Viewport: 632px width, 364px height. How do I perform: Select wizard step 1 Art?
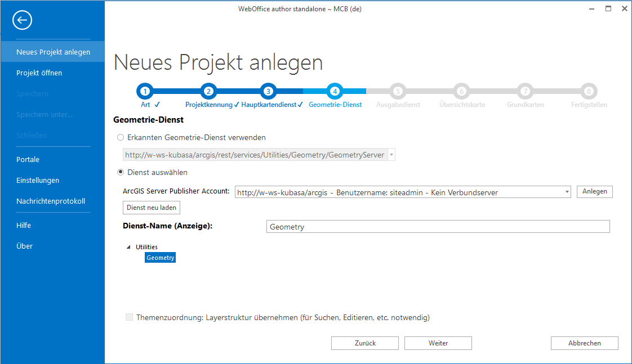[145, 91]
